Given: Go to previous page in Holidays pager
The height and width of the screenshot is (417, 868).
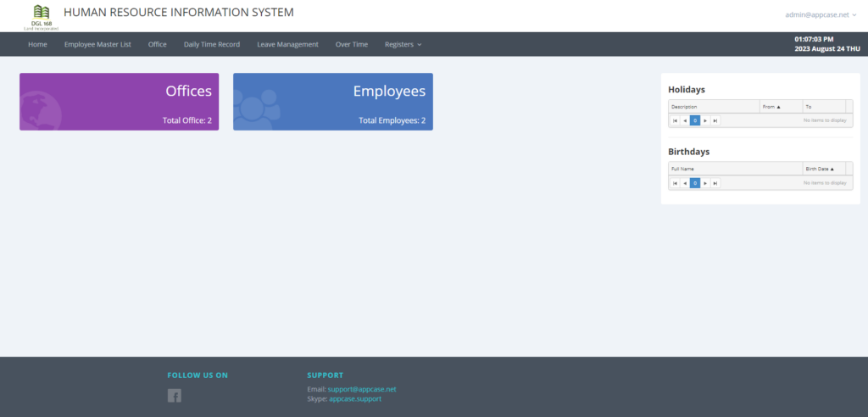Looking at the screenshot, I should [x=685, y=120].
